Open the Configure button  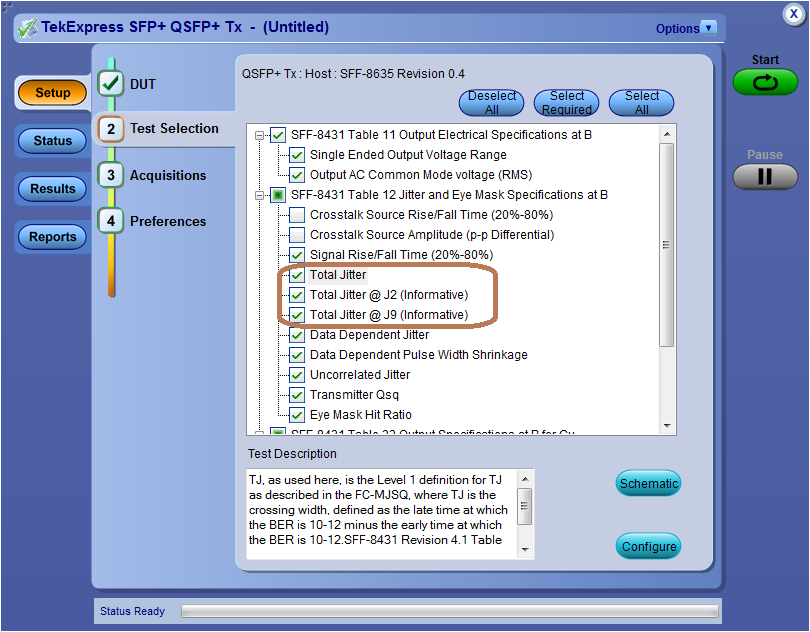(649, 547)
